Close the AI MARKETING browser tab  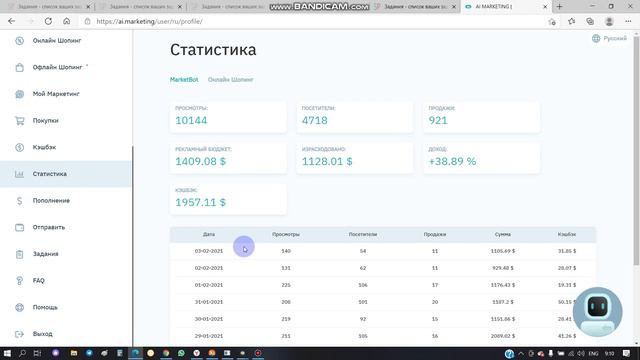[545, 7]
